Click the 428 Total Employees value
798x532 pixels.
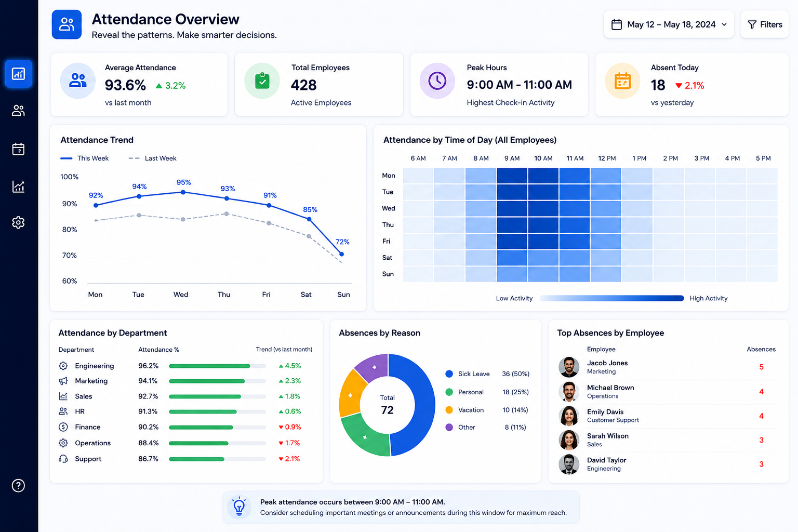tap(304, 85)
